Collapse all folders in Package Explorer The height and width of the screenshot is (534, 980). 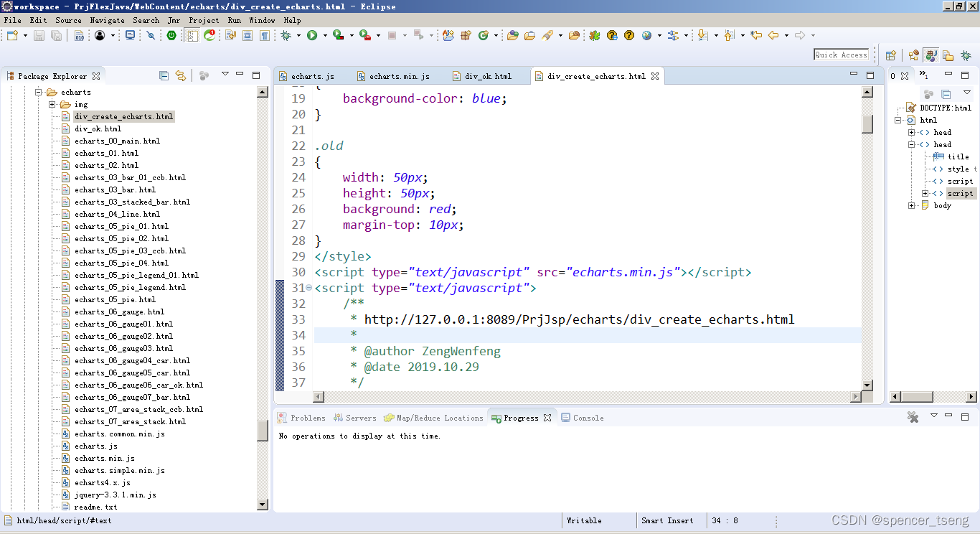coord(164,75)
